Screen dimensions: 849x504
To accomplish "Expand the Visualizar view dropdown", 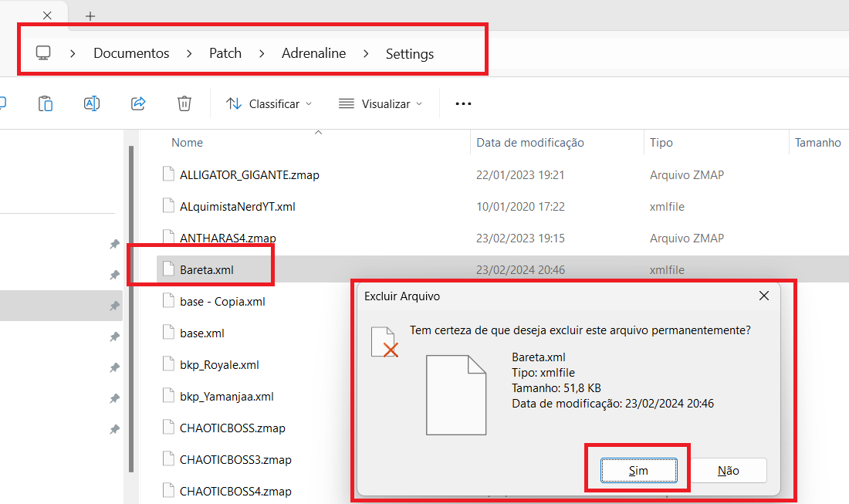I will click(x=381, y=103).
